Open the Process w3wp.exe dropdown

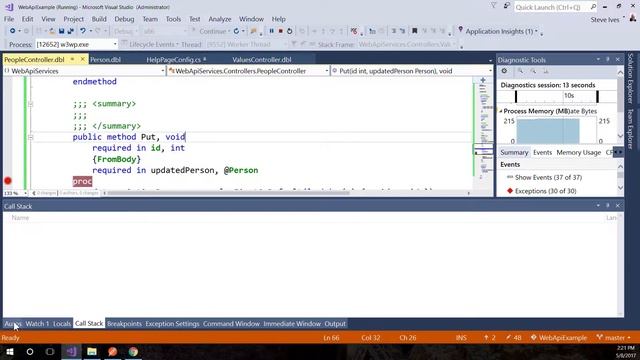pyautogui.click(x=115, y=44)
